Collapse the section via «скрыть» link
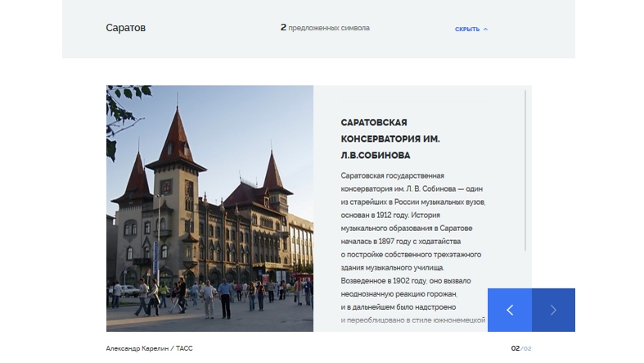644x363 pixels. pyautogui.click(x=467, y=29)
